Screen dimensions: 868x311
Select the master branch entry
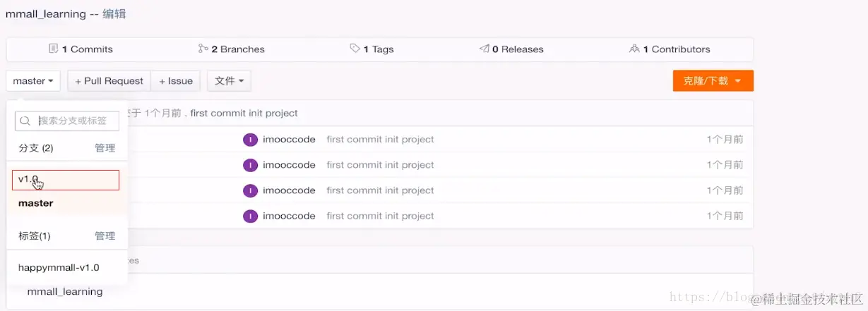[36, 203]
